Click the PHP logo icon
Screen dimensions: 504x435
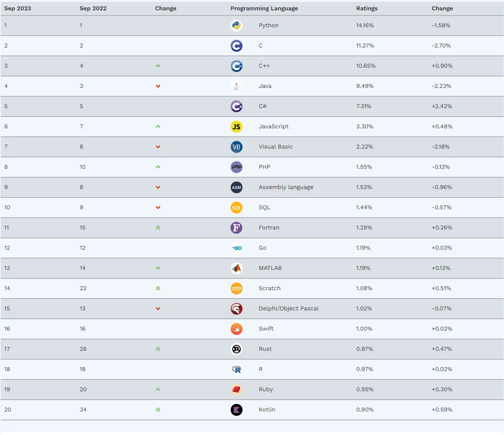[x=236, y=167]
